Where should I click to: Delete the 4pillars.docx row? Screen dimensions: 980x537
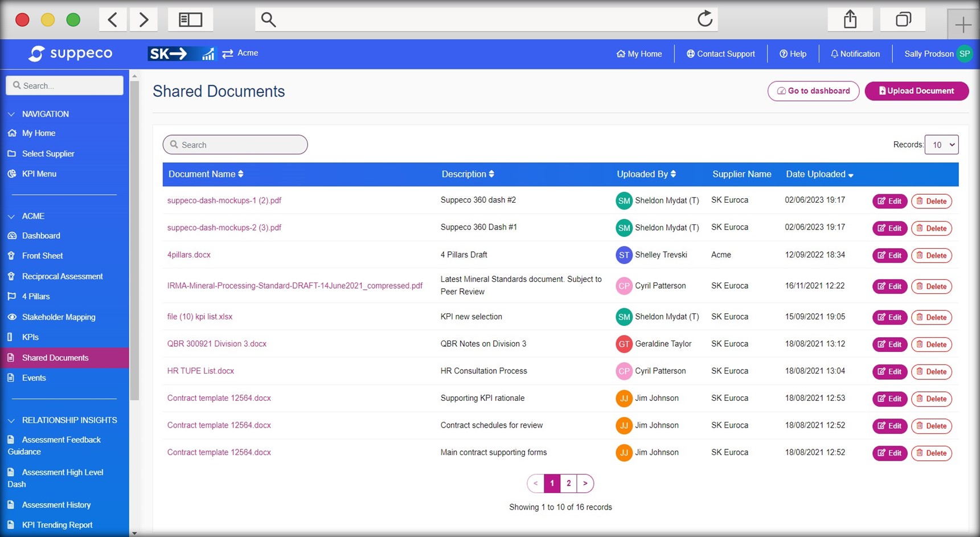tap(932, 256)
